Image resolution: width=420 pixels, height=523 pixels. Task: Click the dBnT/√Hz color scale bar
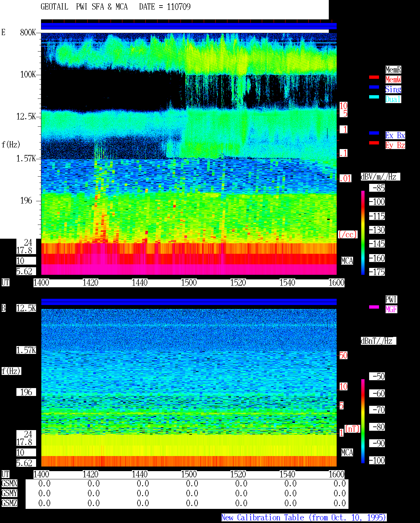click(x=363, y=421)
